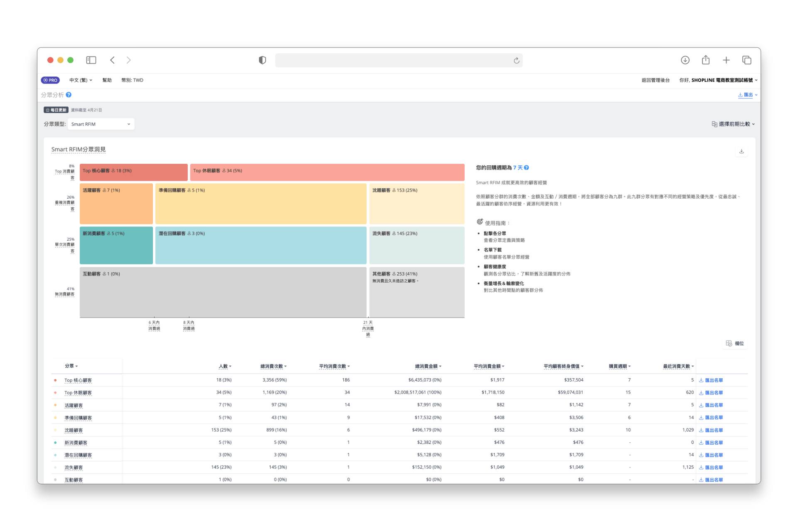Open the 中文 (繁) language dropdown
Image resolution: width=798 pixels, height=532 pixels.
pyautogui.click(x=81, y=80)
